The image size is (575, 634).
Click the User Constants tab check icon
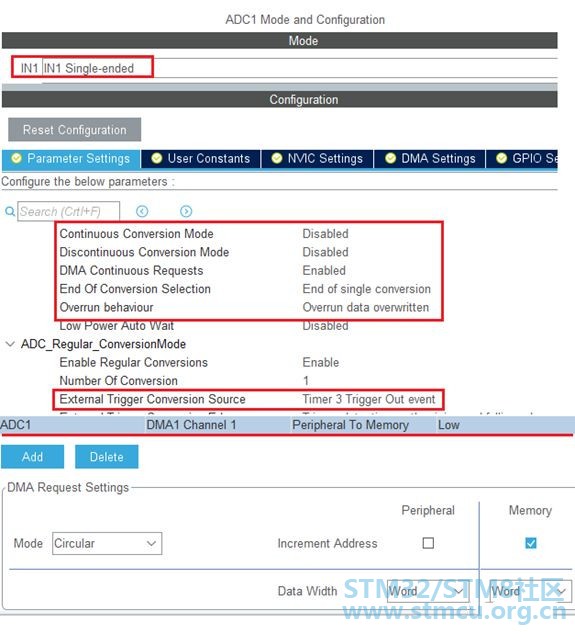[156, 158]
